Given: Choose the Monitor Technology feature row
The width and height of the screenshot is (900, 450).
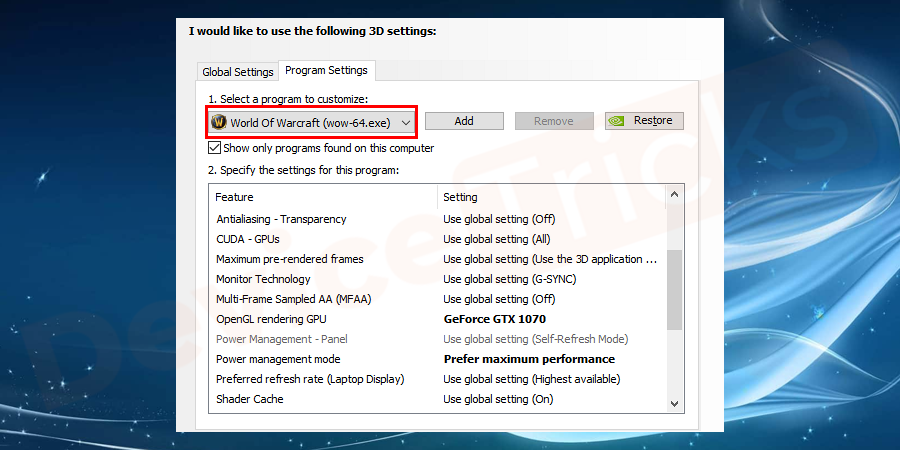Looking at the screenshot, I should [263, 279].
